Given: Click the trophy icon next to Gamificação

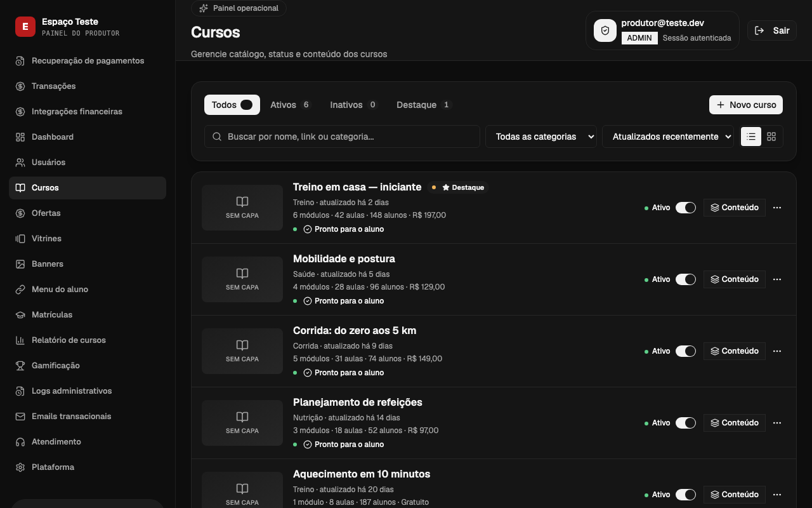Looking at the screenshot, I should tap(20, 366).
